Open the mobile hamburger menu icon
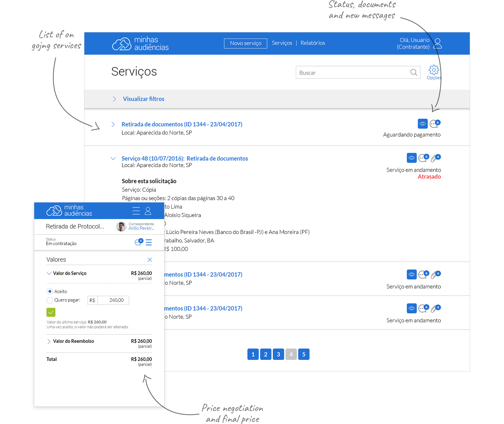 pos(136,211)
